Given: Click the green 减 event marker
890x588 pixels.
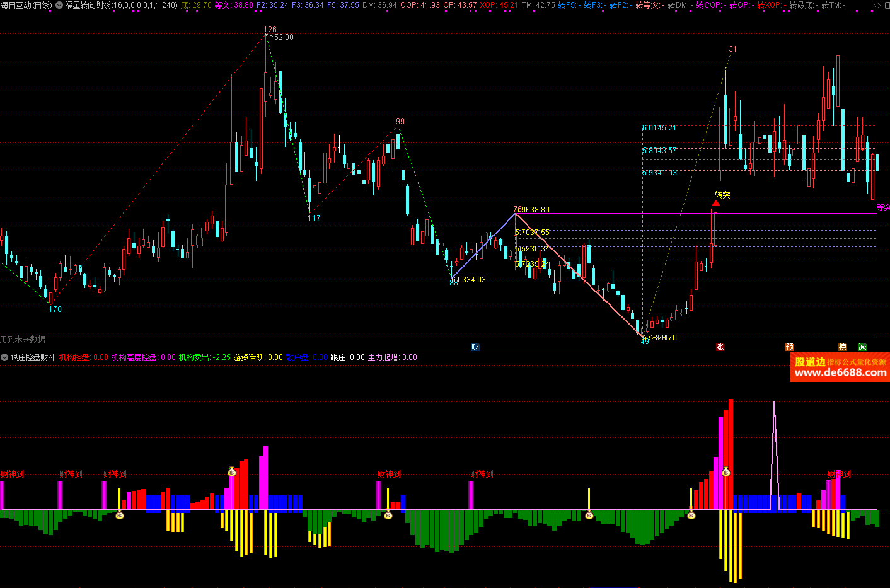Looking at the screenshot, I should click(862, 347).
